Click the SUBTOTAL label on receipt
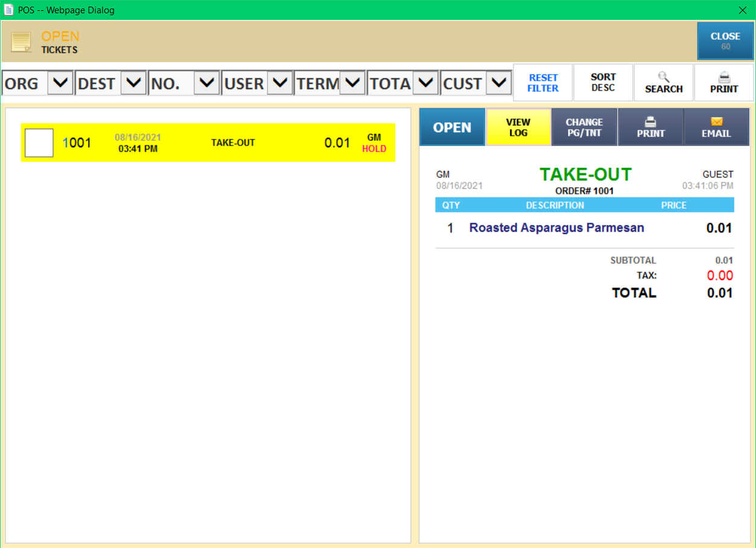This screenshot has height=548, width=756. pyautogui.click(x=633, y=261)
